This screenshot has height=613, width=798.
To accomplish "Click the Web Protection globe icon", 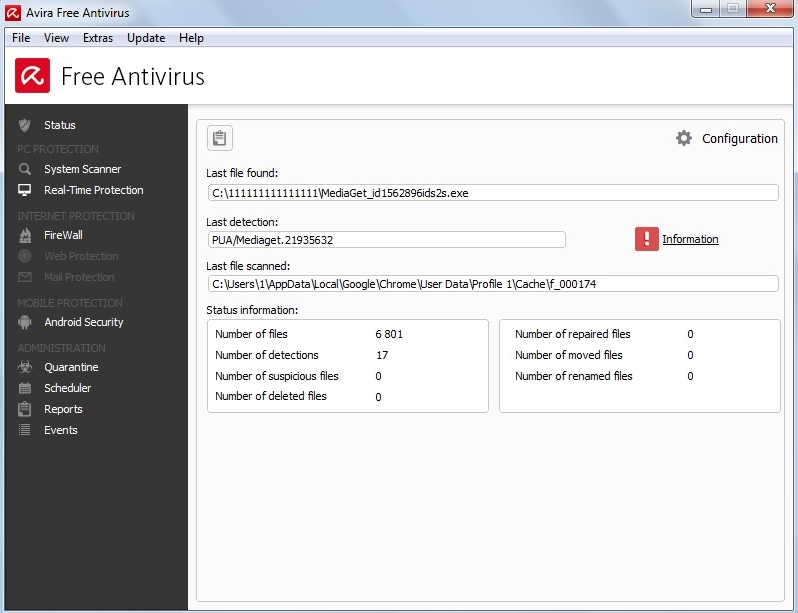I will [x=24, y=256].
